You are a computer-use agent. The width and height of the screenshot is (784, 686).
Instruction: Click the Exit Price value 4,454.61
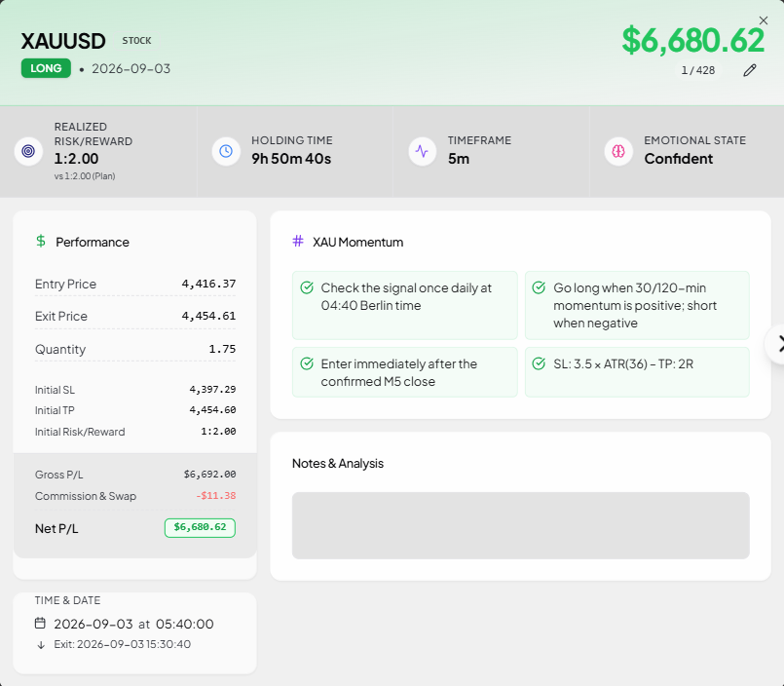tap(208, 316)
